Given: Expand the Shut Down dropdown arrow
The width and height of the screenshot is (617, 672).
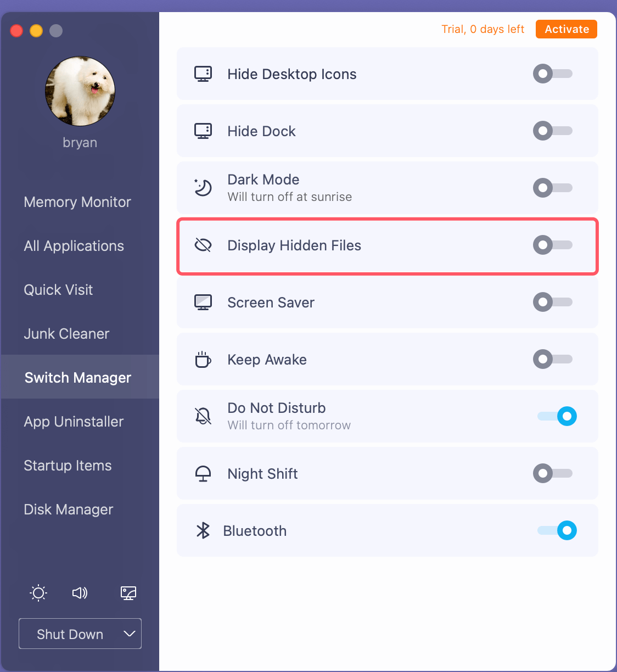Looking at the screenshot, I should (x=130, y=634).
